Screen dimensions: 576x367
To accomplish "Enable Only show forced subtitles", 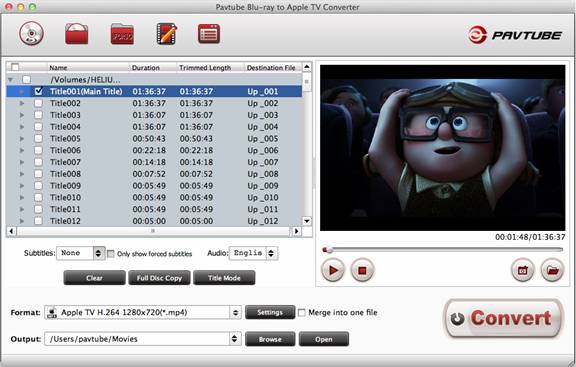I will click(x=111, y=253).
